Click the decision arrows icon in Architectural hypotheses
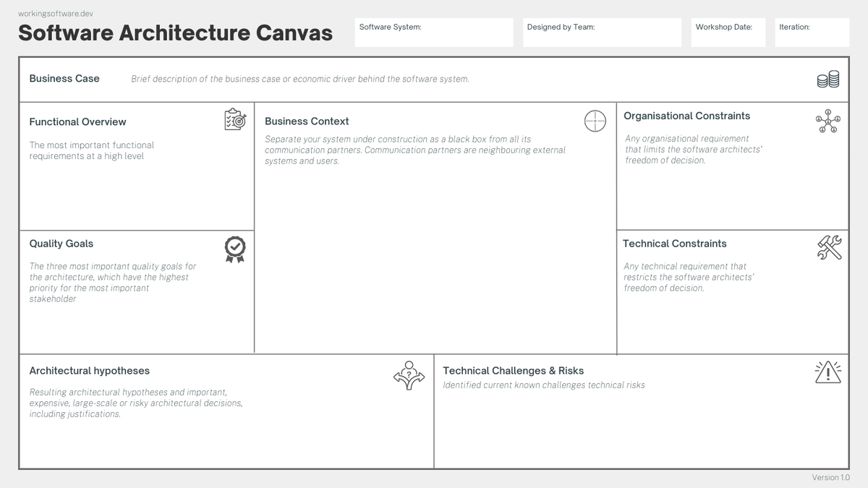The width and height of the screenshot is (868, 488). click(x=409, y=376)
